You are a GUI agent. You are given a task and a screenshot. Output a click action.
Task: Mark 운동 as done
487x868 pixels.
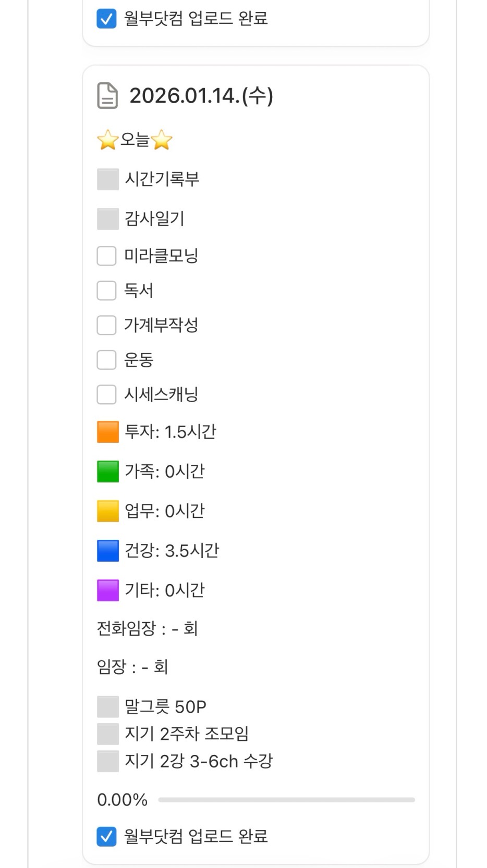point(106,360)
